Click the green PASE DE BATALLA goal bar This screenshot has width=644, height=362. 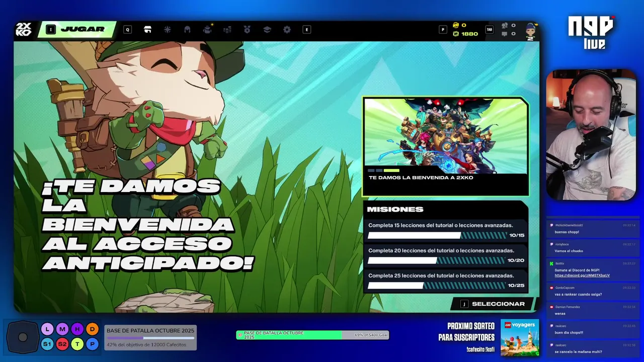(312, 335)
